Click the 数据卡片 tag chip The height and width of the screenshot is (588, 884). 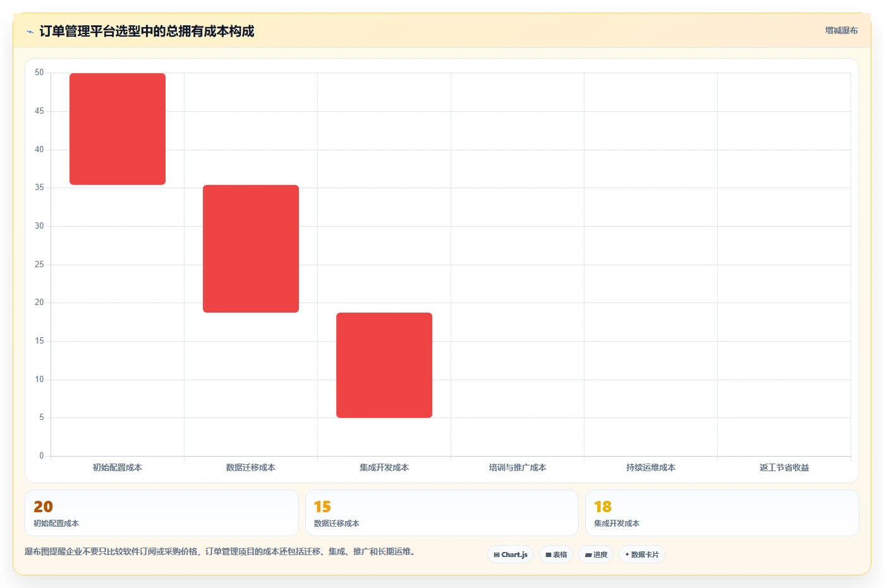coord(642,555)
